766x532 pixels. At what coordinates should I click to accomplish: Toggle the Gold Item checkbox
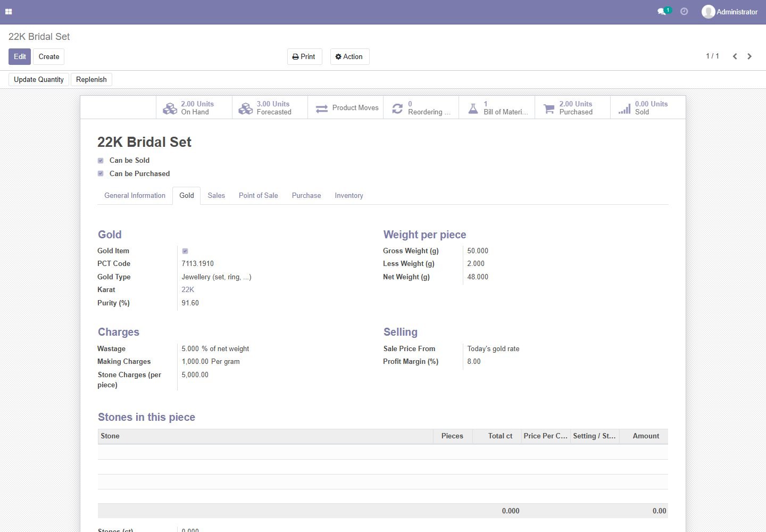185,251
